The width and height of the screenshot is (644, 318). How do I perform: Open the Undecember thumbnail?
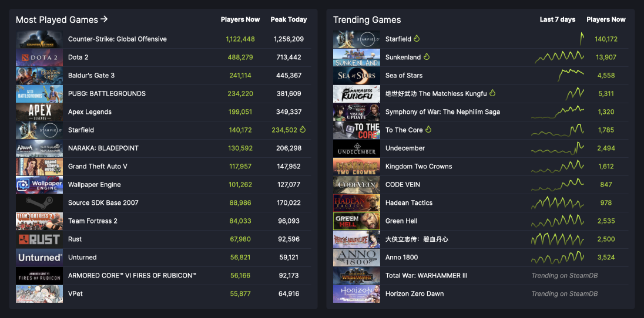(x=357, y=148)
